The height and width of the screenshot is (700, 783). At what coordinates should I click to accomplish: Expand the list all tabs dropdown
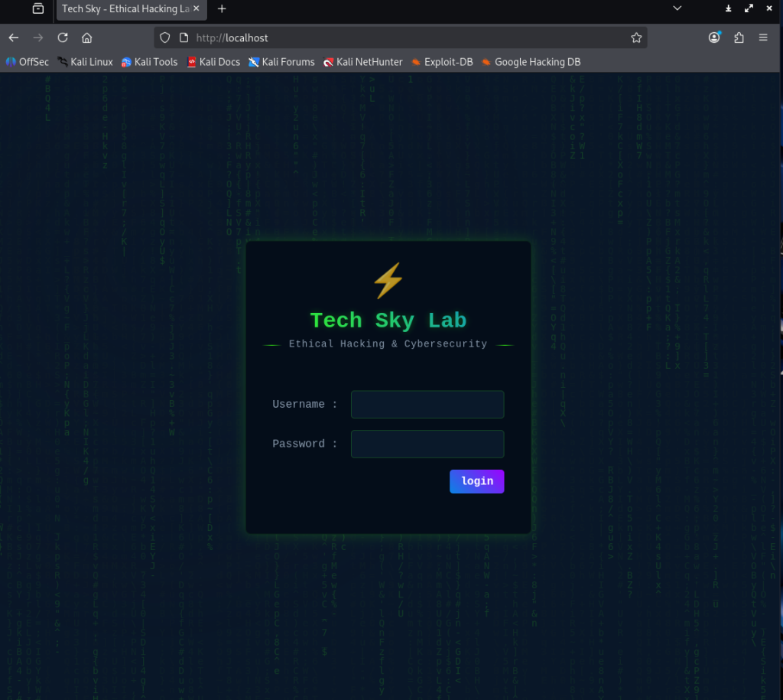point(677,8)
